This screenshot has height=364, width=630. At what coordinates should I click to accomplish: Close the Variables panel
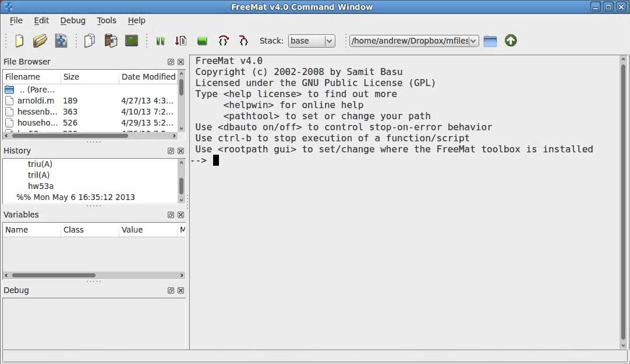[x=181, y=215]
